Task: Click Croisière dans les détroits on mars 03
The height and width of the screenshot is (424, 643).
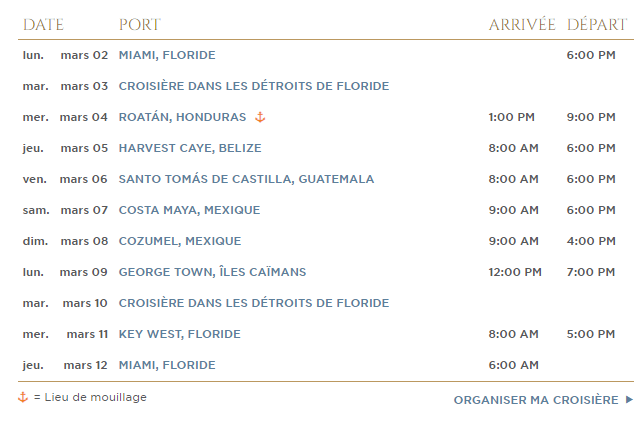Action: (x=254, y=86)
